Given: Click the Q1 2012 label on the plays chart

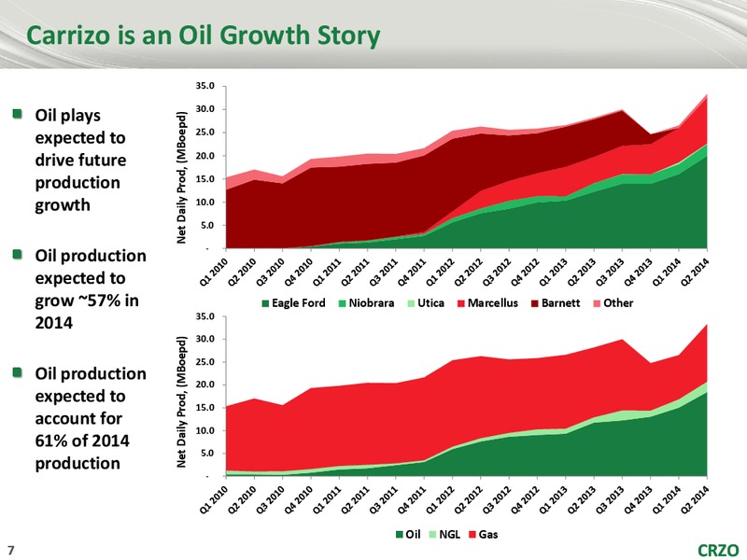Looking at the screenshot, I should pos(441,271).
